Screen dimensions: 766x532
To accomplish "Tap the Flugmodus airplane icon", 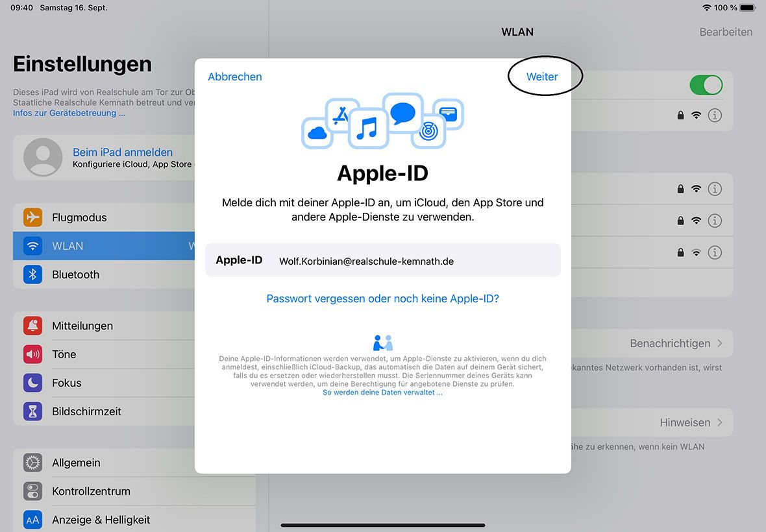I will [32, 217].
